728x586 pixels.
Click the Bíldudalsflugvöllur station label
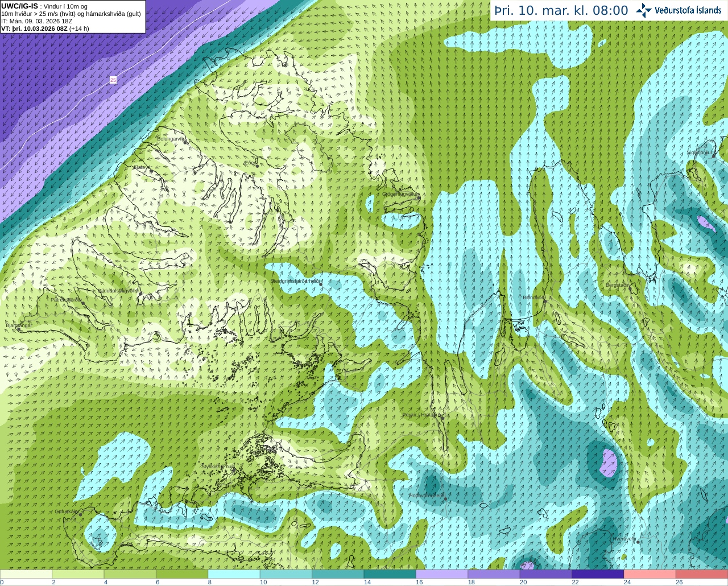pyautogui.click(x=118, y=290)
